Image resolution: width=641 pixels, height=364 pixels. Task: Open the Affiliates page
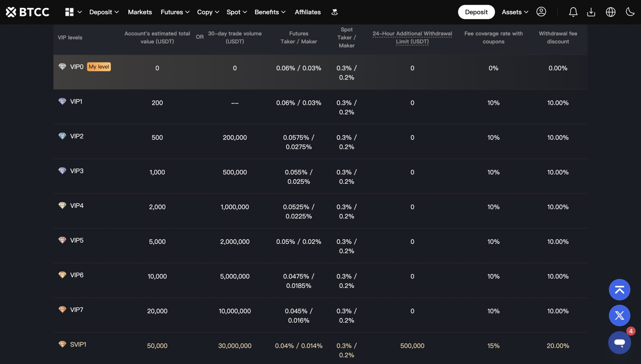point(307,12)
